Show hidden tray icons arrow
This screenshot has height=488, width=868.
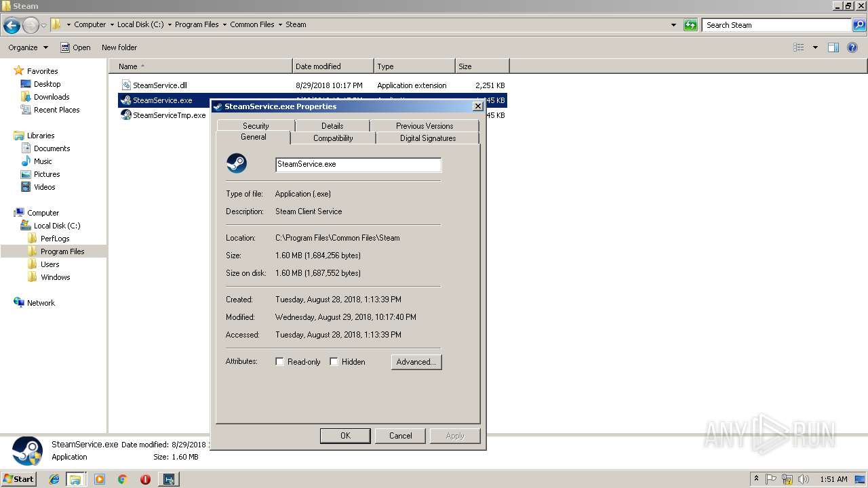point(756,479)
